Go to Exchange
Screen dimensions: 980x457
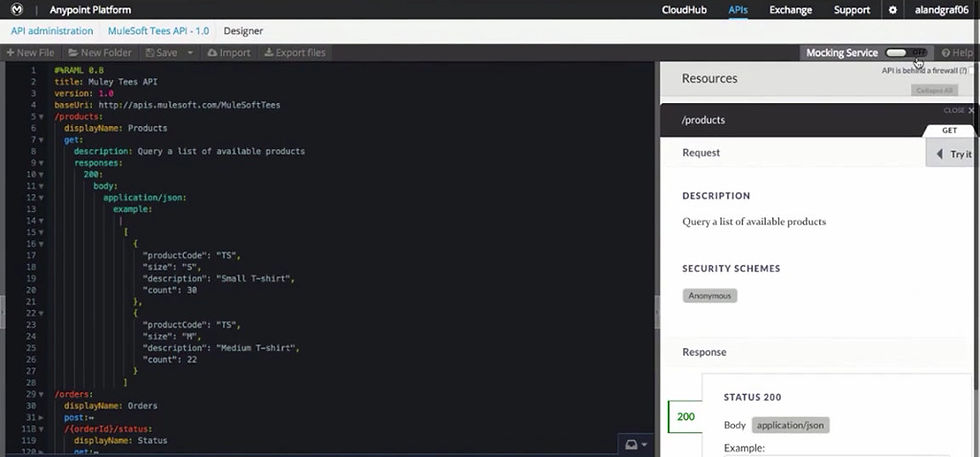(791, 10)
